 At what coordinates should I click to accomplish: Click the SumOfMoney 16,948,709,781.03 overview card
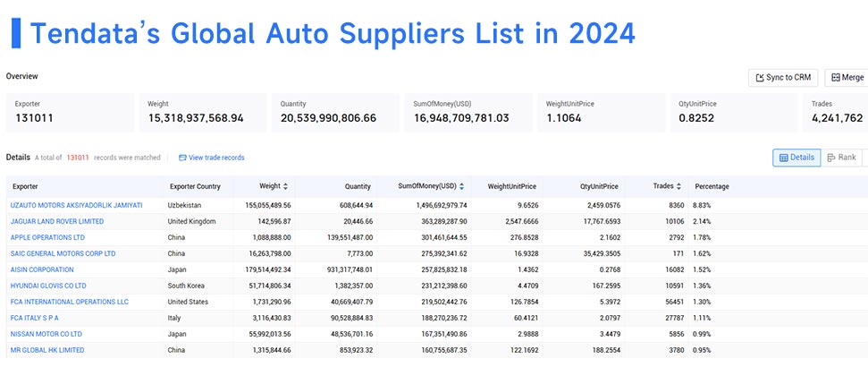468,113
